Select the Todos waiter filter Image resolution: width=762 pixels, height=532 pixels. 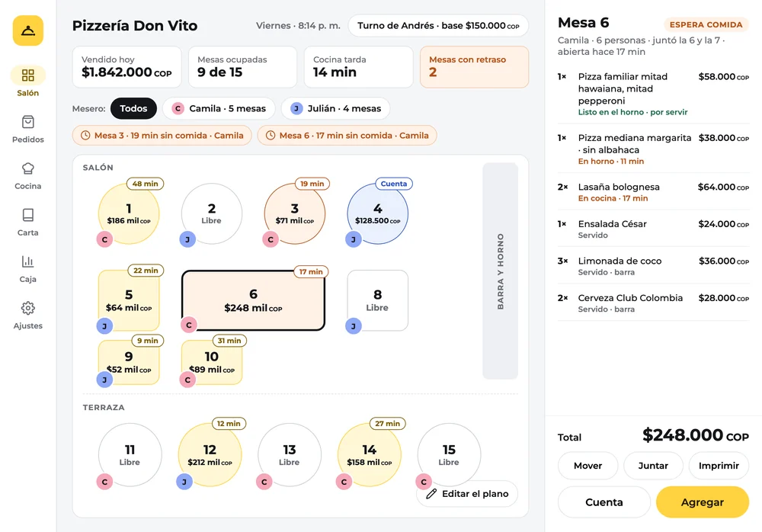point(133,108)
